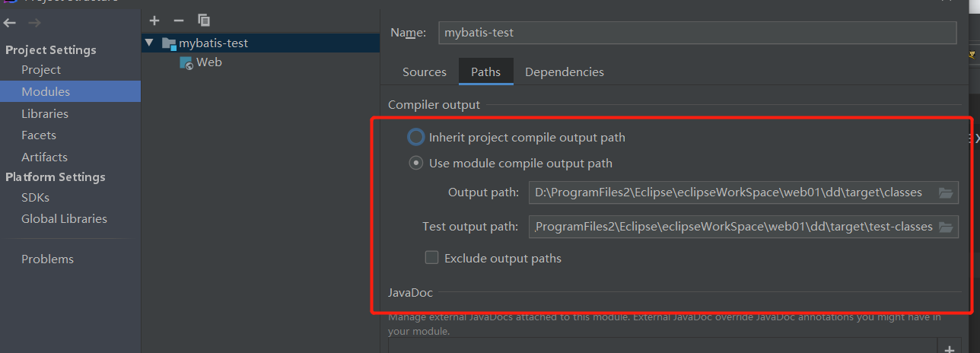Add JavaDoc entry with plus button
Screen dimensions: 980x353
click(949, 348)
